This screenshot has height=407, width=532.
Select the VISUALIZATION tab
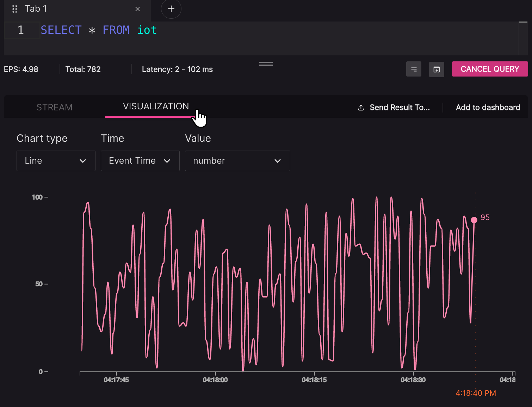click(156, 107)
